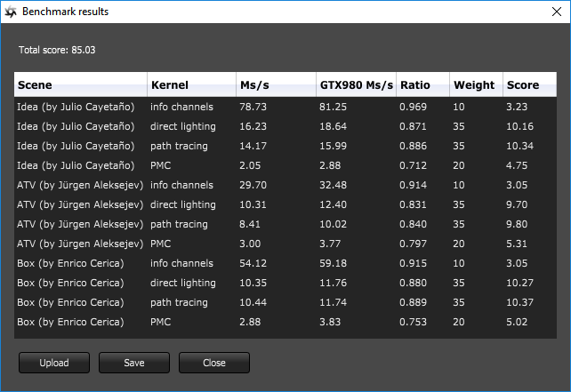The width and height of the screenshot is (571, 392).
Task: Click the Weight column header
Action: point(475,85)
